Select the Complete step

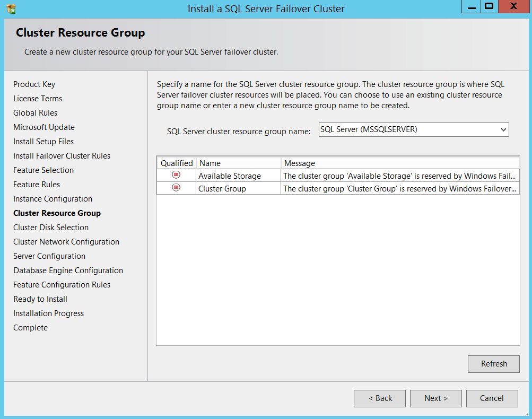pyautogui.click(x=31, y=328)
